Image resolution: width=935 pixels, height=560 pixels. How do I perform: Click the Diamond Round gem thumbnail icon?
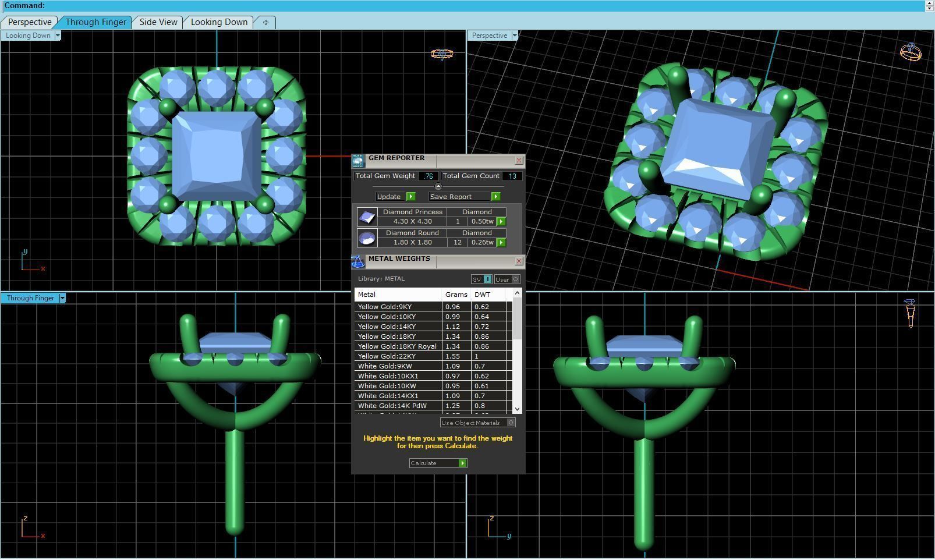(367, 238)
